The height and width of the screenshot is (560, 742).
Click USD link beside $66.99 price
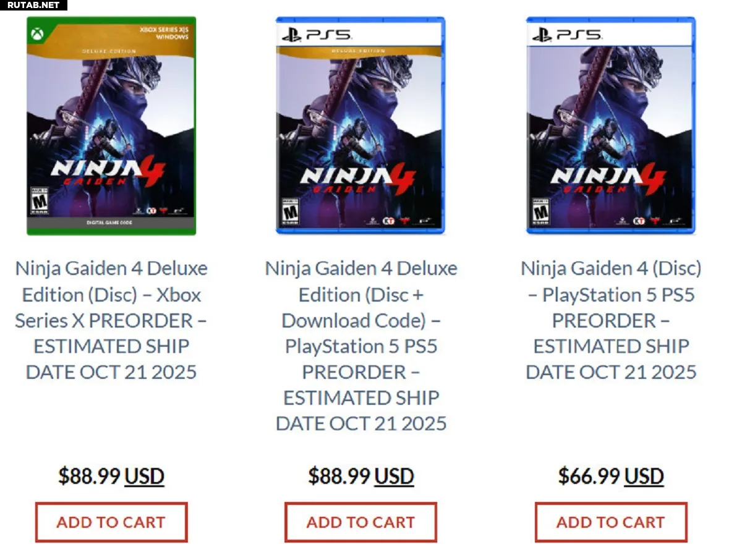[644, 476]
